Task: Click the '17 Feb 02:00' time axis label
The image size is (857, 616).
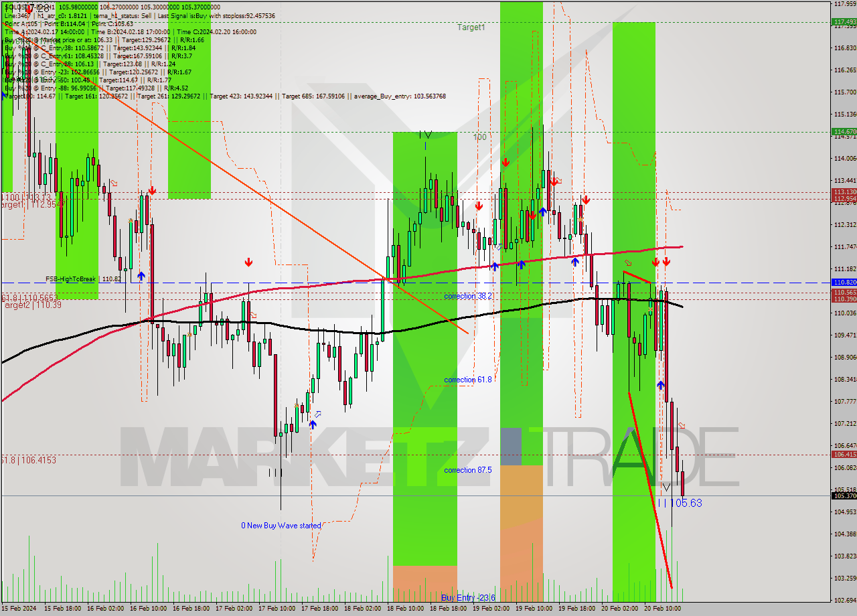Action: (234, 609)
